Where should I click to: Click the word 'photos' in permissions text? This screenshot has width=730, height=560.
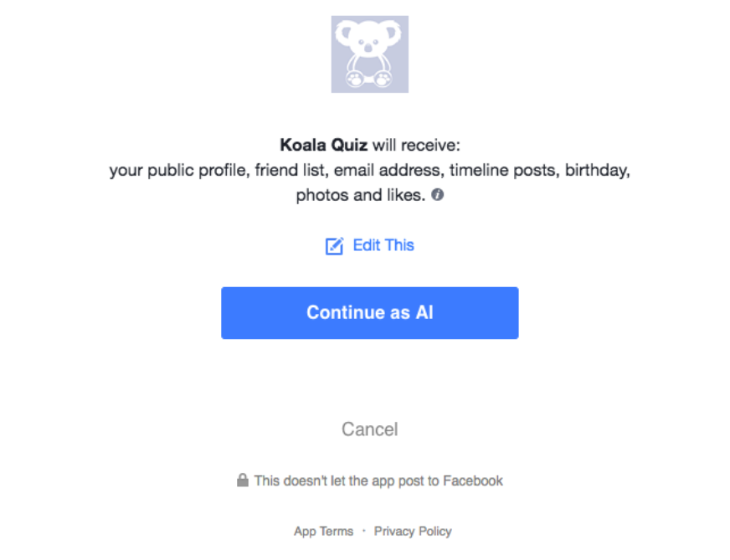[318, 196]
